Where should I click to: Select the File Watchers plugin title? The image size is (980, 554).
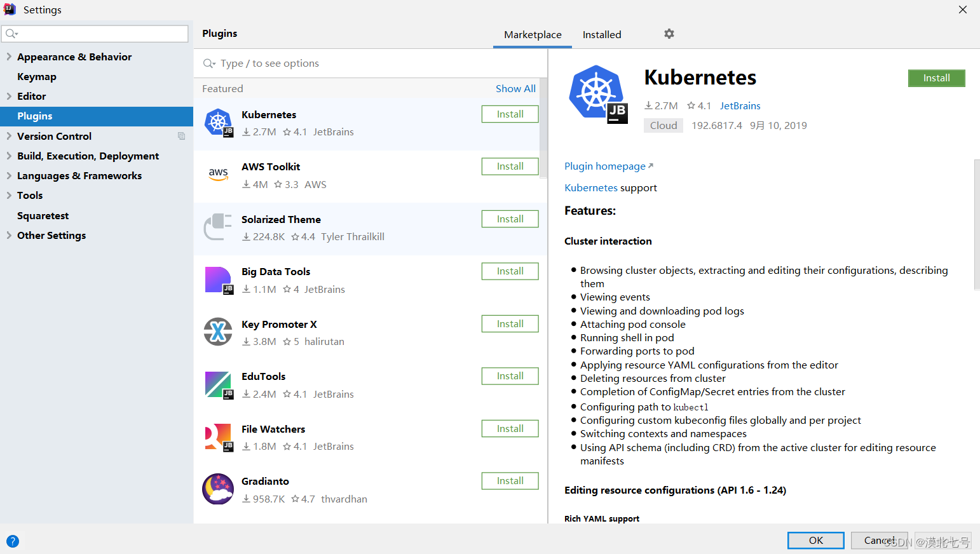pos(273,429)
